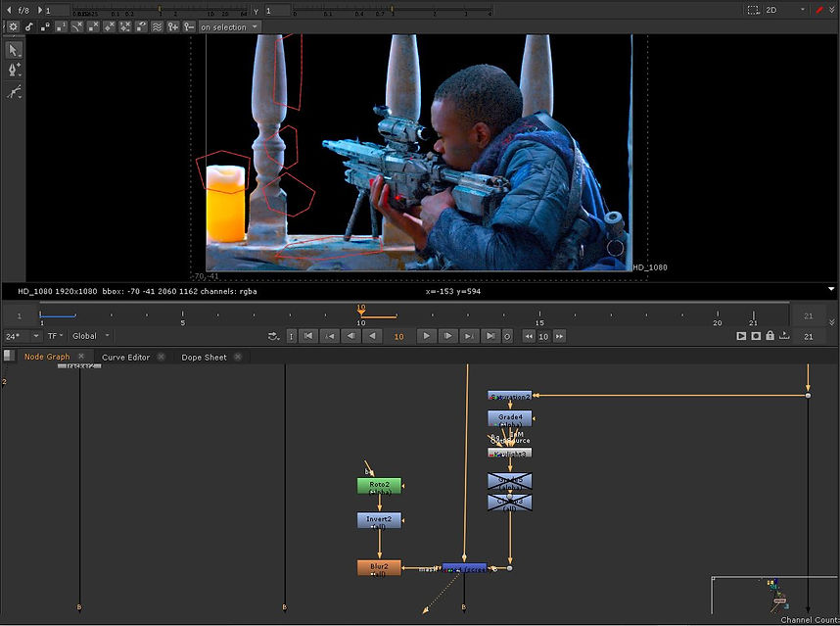Toggle the region of interest dashed-box icon
This screenshot has height=626, width=840.
(753, 10)
